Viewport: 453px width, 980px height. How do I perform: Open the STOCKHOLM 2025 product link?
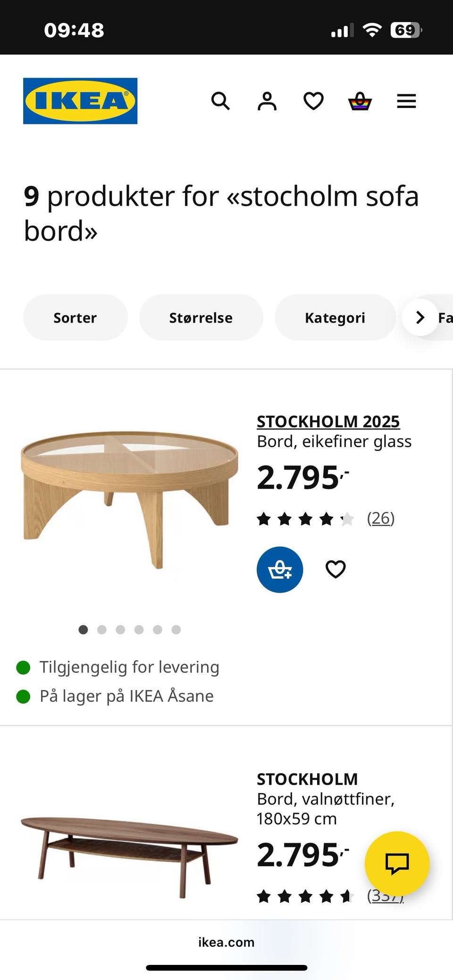click(x=328, y=421)
